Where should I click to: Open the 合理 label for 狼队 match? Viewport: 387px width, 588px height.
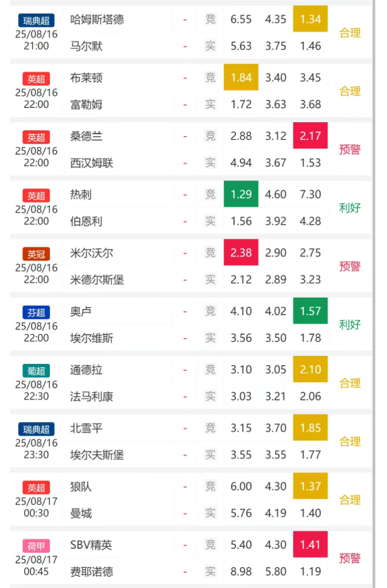pos(350,500)
